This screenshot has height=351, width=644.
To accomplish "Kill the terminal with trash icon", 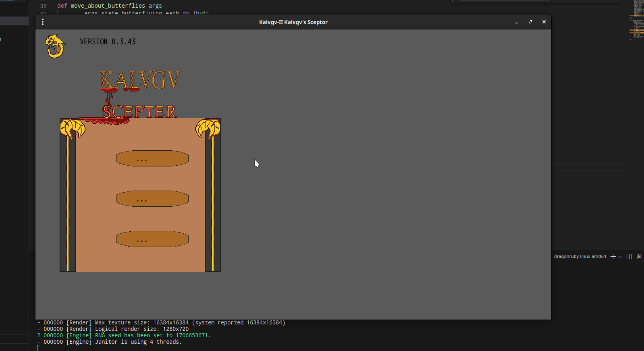I will click(639, 257).
